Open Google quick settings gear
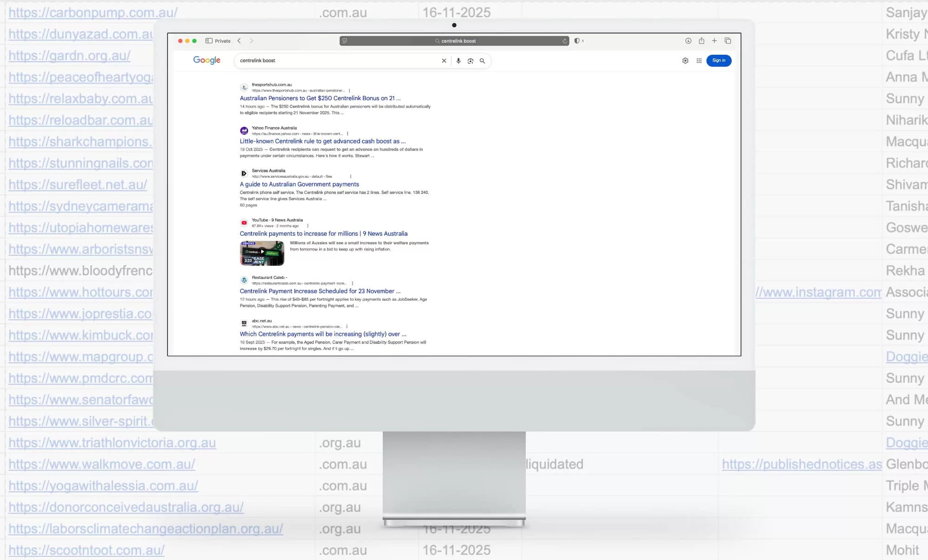 (x=685, y=61)
